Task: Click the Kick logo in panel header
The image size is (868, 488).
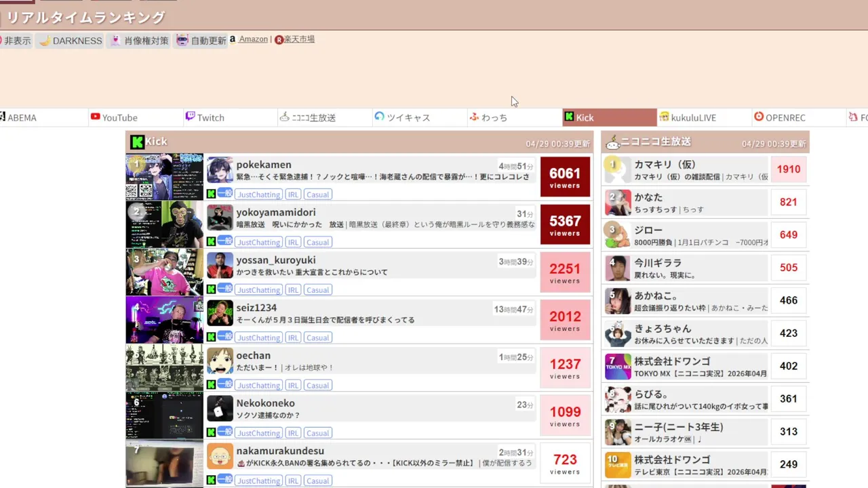Action: click(137, 142)
